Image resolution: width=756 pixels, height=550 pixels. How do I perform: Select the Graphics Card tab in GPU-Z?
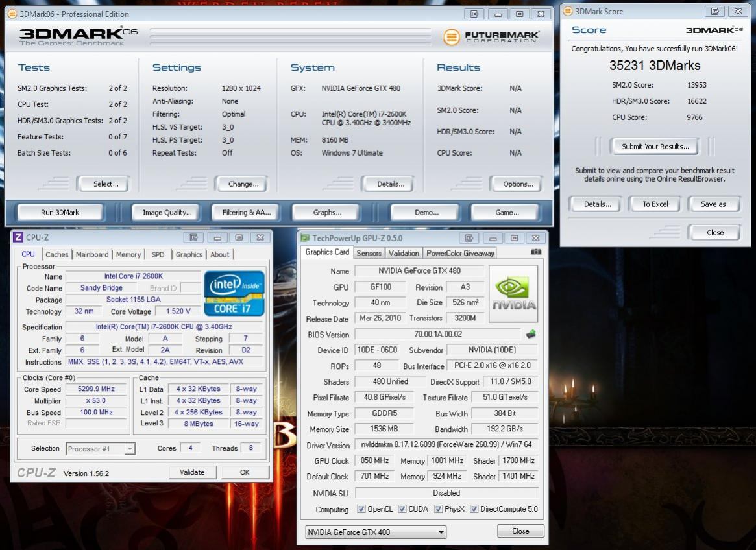click(327, 252)
